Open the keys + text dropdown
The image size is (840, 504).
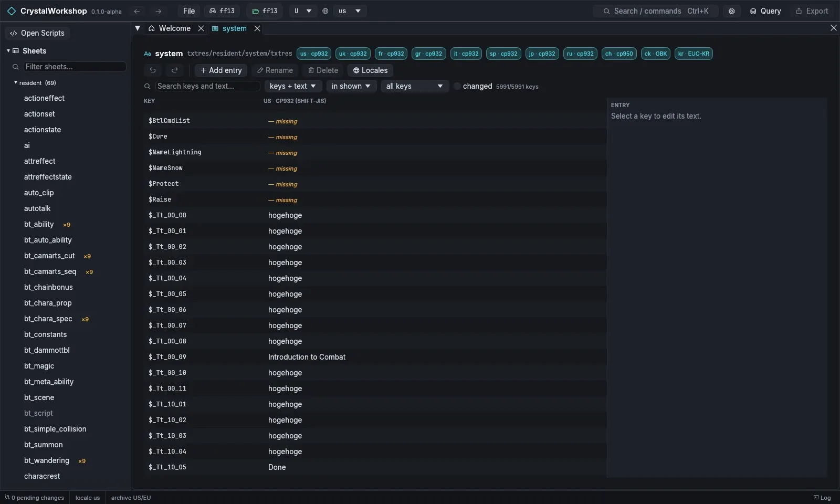[x=293, y=86]
